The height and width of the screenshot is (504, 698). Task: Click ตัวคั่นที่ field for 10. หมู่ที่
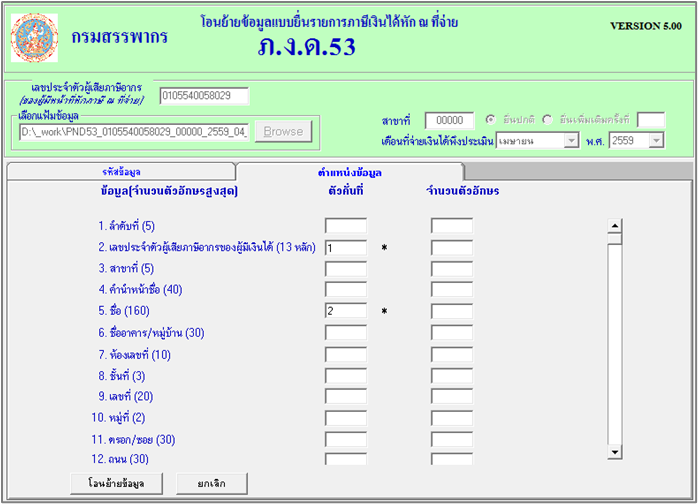[x=346, y=418]
